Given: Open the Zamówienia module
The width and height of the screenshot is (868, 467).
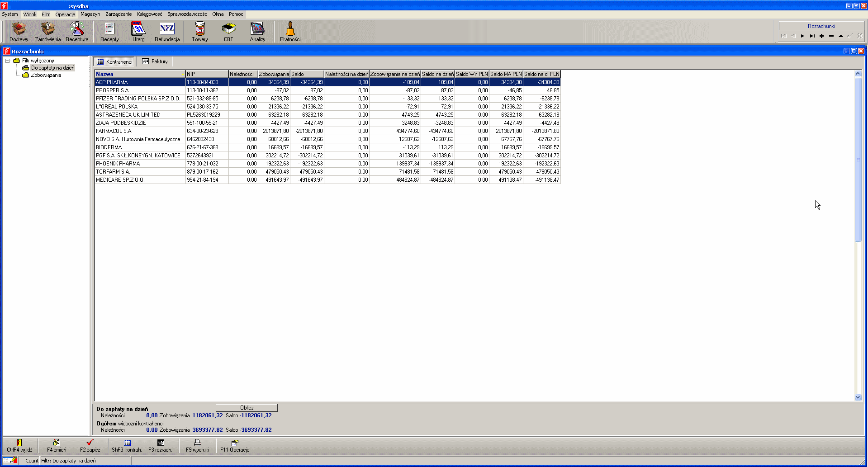Looking at the screenshot, I should (x=47, y=32).
